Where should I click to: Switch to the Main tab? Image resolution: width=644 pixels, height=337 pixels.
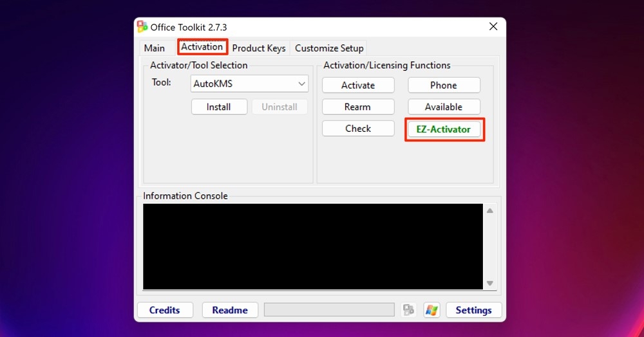pyautogui.click(x=155, y=48)
